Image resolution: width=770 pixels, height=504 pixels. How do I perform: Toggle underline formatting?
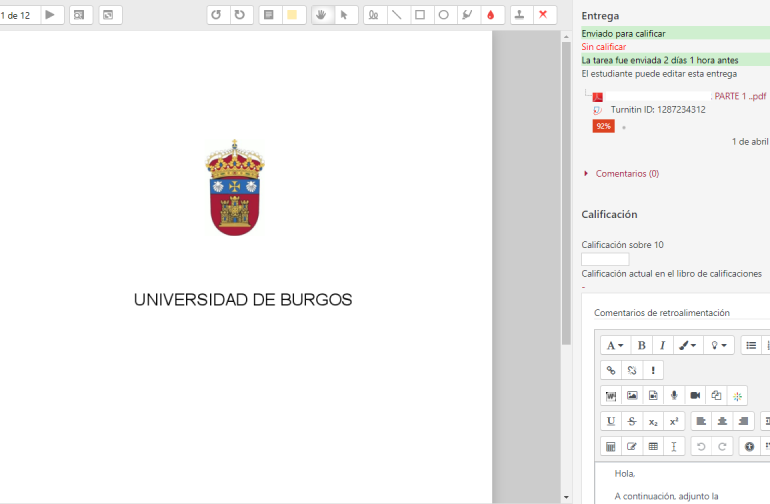(x=611, y=421)
